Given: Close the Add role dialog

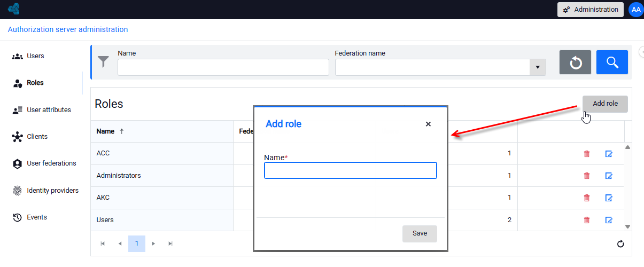Looking at the screenshot, I should click(x=428, y=124).
